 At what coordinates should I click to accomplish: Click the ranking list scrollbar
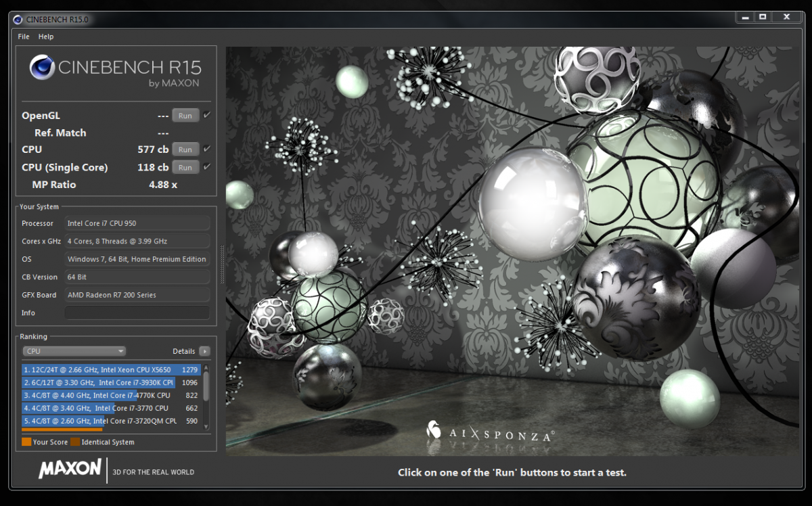206,386
